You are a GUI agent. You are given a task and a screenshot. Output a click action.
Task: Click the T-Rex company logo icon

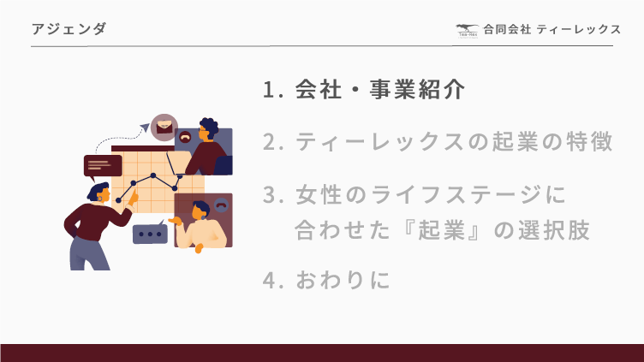(467, 30)
